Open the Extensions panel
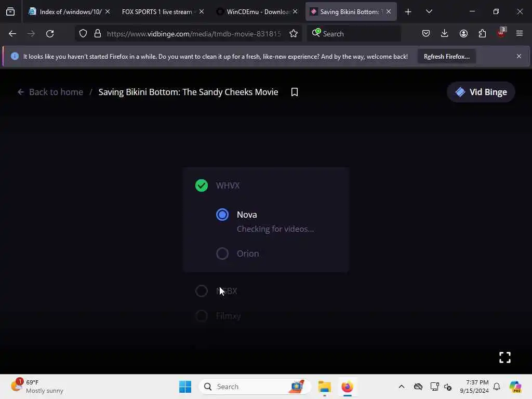This screenshot has height=399, width=532. (482, 34)
